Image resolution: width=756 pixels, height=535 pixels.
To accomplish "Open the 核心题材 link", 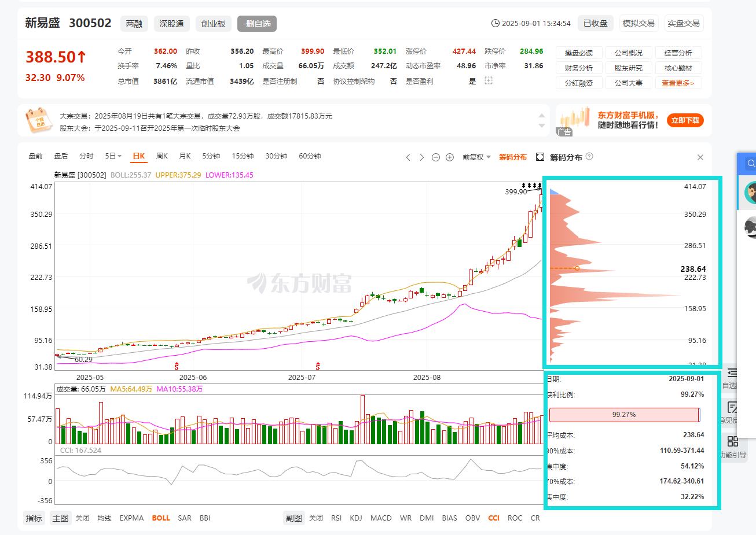I will (x=678, y=68).
